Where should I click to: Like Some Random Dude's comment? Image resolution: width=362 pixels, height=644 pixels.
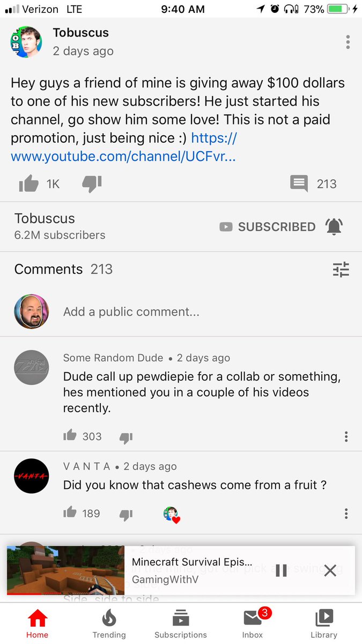tap(70, 436)
